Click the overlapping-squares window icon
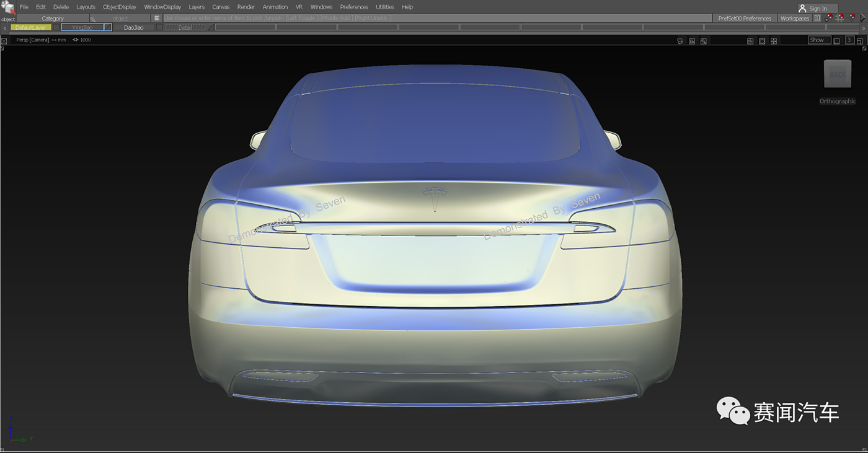Viewport: 868px width, 453px height. click(x=861, y=40)
